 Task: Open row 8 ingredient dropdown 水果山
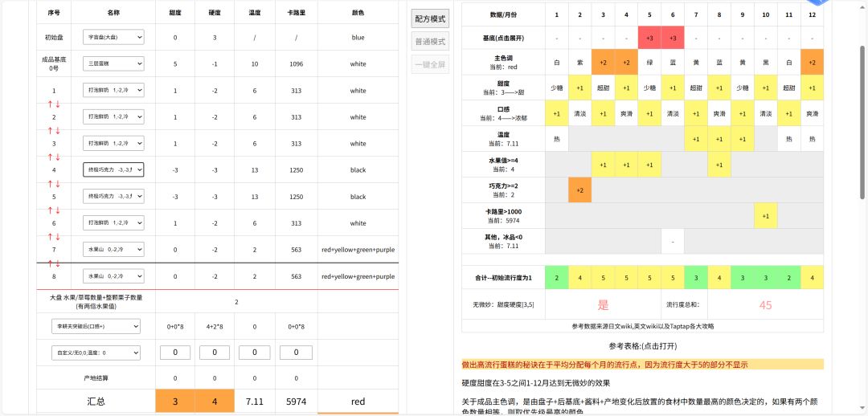pos(113,276)
